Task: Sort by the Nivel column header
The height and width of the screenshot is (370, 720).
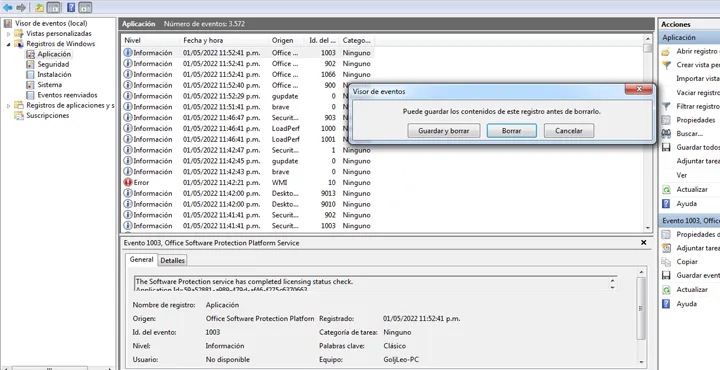Action: [x=150, y=40]
